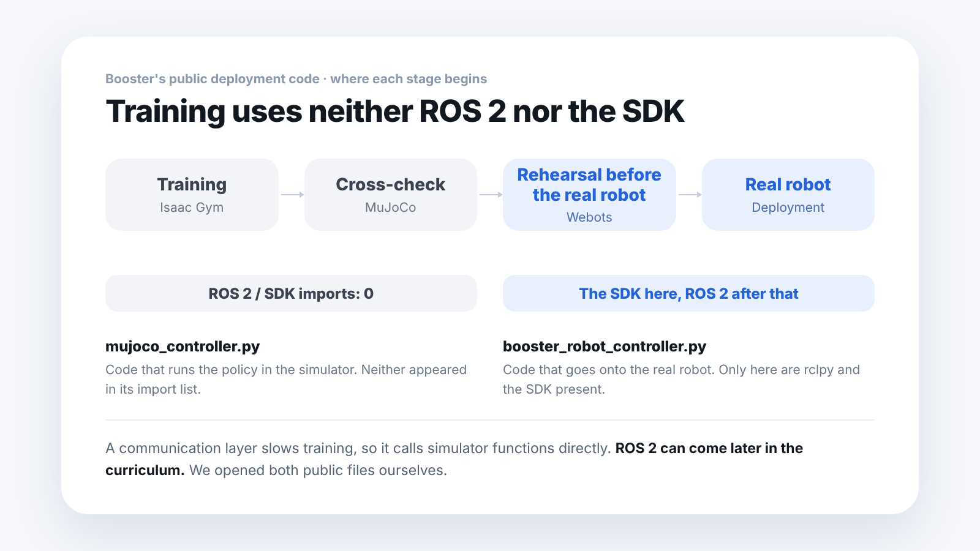The width and height of the screenshot is (980, 551).
Task: Click the 'ROS 2 / SDK imports: 0' banner
Action: coord(291,293)
